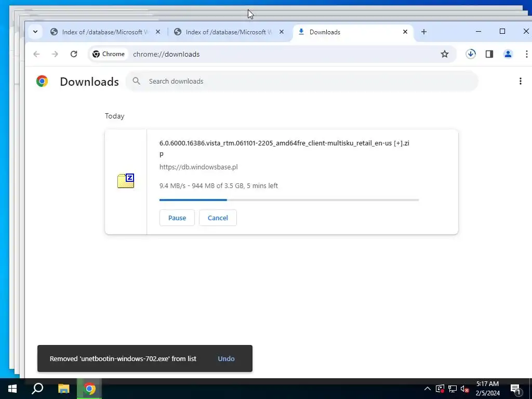Go back with the back arrow
532x399 pixels.
pyautogui.click(x=37, y=54)
